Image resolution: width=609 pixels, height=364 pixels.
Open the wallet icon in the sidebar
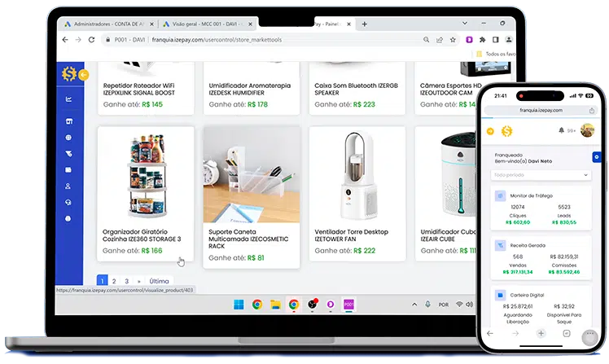tap(68, 169)
